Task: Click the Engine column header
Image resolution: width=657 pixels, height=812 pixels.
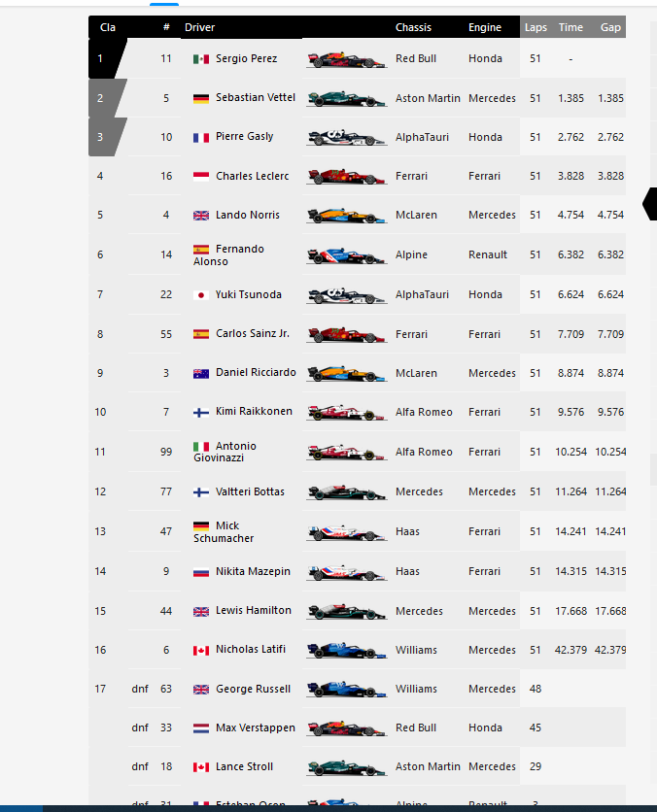Action: tap(484, 27)
